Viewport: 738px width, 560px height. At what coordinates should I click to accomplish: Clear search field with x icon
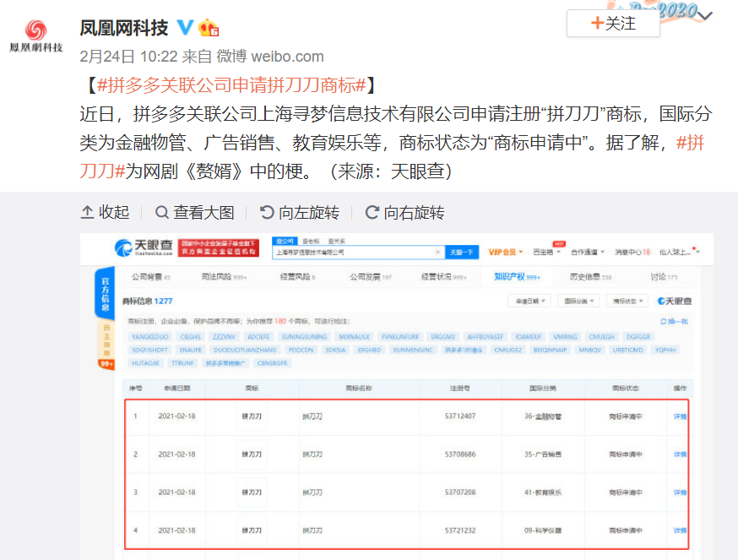click(x=437, y=253)
